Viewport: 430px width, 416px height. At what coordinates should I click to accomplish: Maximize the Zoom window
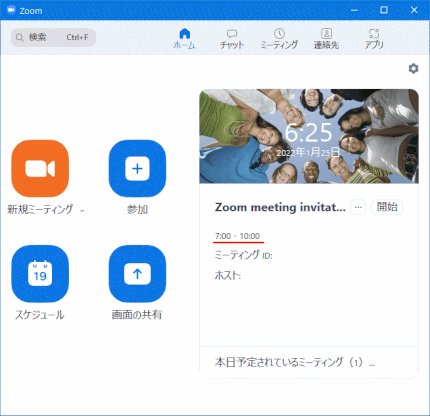click(x=384, y=10)
